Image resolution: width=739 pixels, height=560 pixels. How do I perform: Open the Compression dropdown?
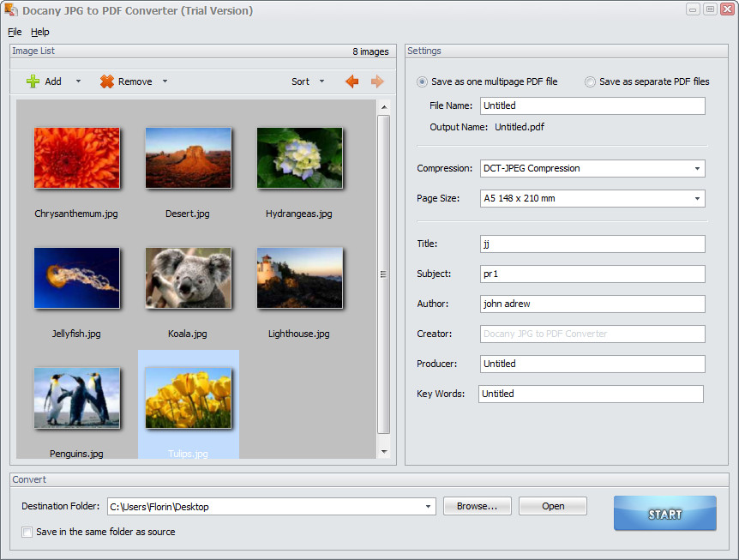coord(697,168)
